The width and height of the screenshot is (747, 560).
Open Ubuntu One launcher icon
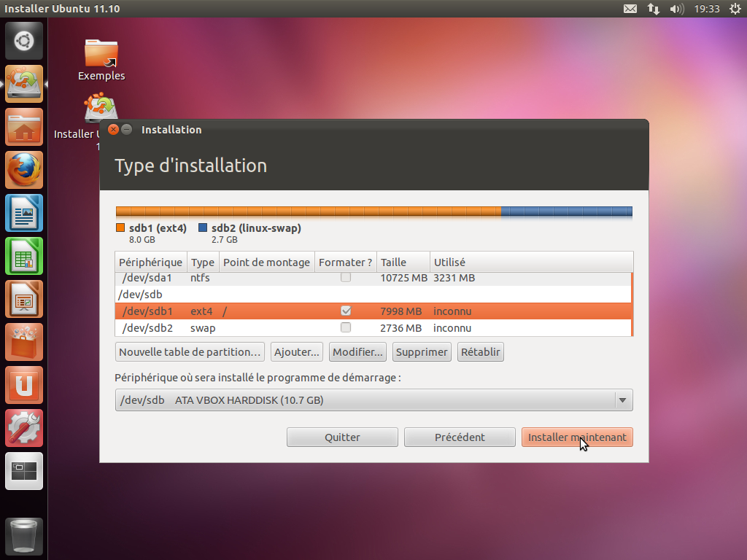pos(24,385)
